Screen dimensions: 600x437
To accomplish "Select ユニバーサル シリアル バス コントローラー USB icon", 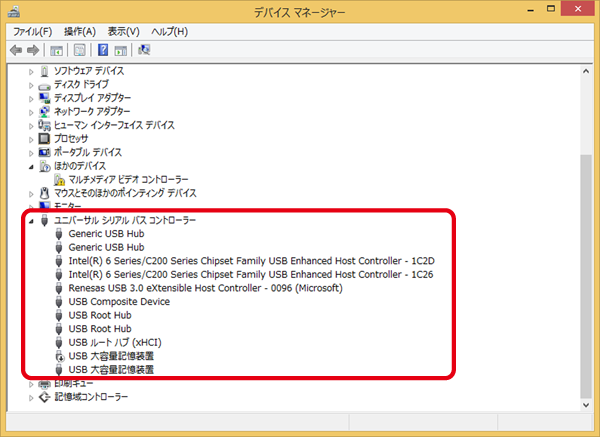I will (x=44, y=220).
